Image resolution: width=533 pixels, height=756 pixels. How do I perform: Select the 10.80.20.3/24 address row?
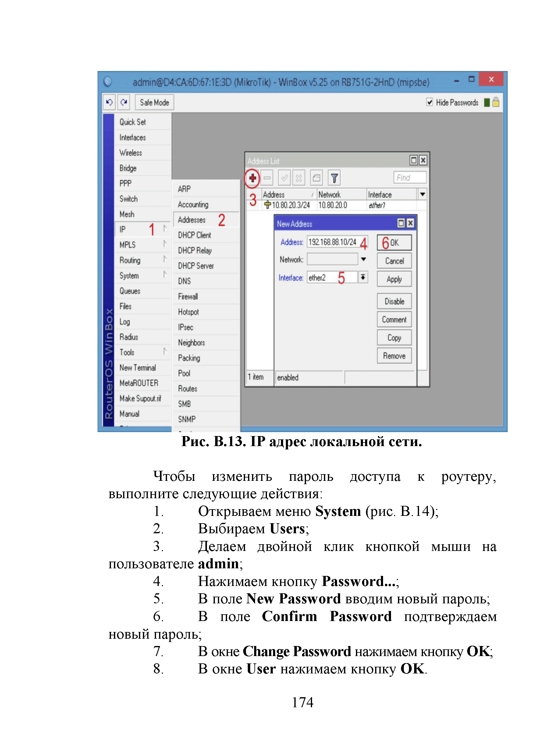coord(336,205)
